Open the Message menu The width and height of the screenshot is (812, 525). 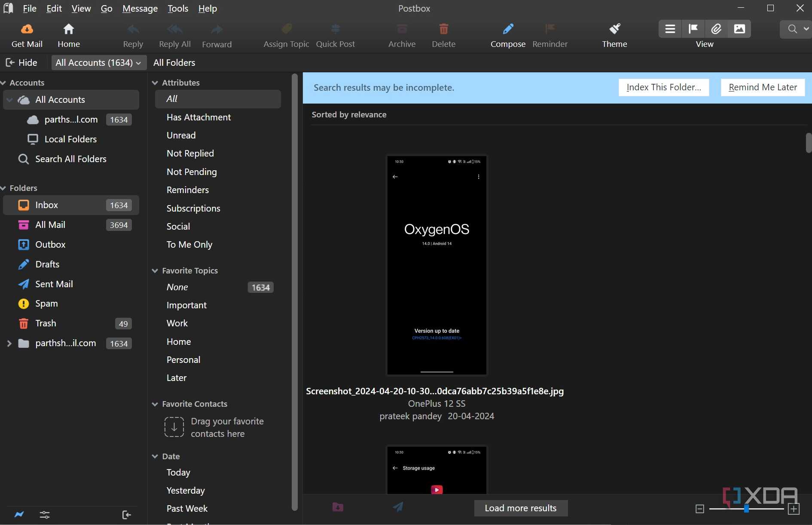click(x=140, y=8)
